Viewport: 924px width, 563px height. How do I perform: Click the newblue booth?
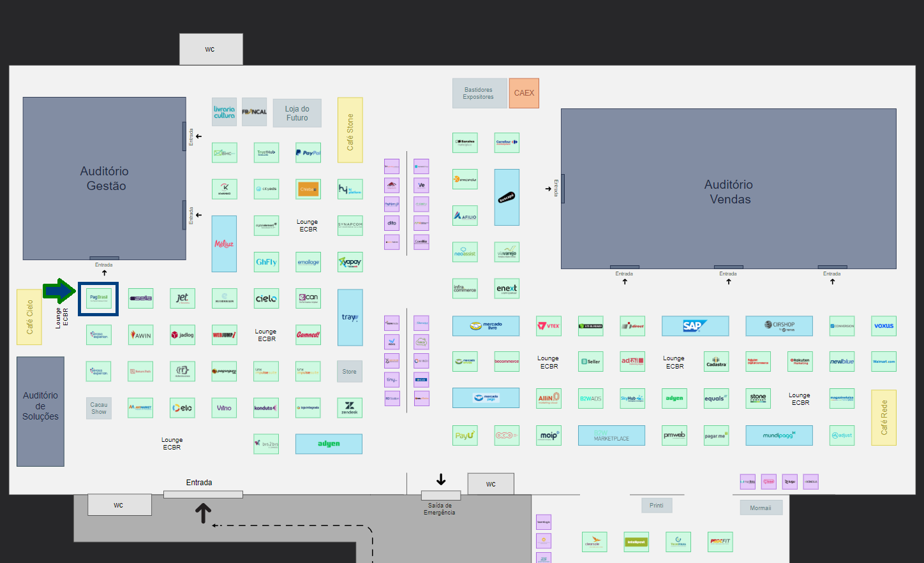842,362
